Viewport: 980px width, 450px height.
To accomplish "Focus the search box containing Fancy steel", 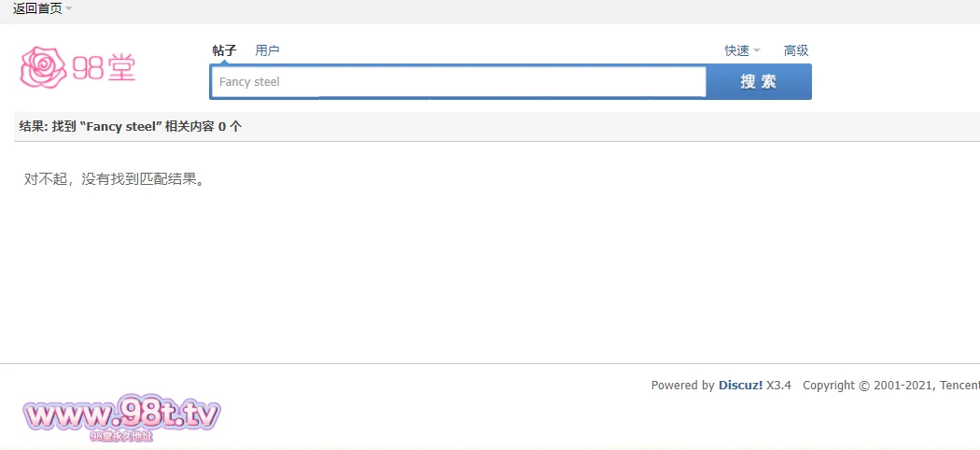I will click(x=457, y=81).
